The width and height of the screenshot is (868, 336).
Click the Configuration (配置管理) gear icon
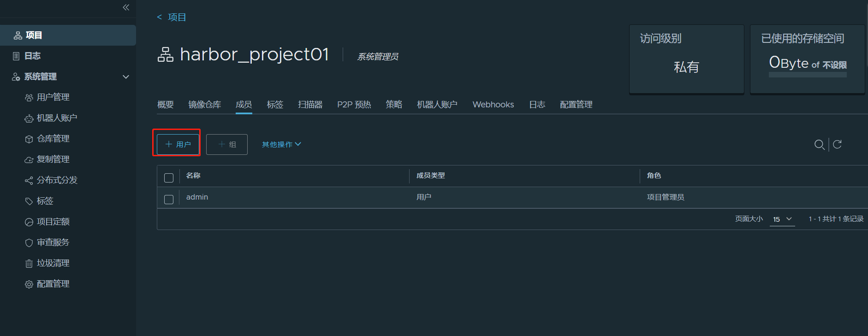(x=29, y=284)
